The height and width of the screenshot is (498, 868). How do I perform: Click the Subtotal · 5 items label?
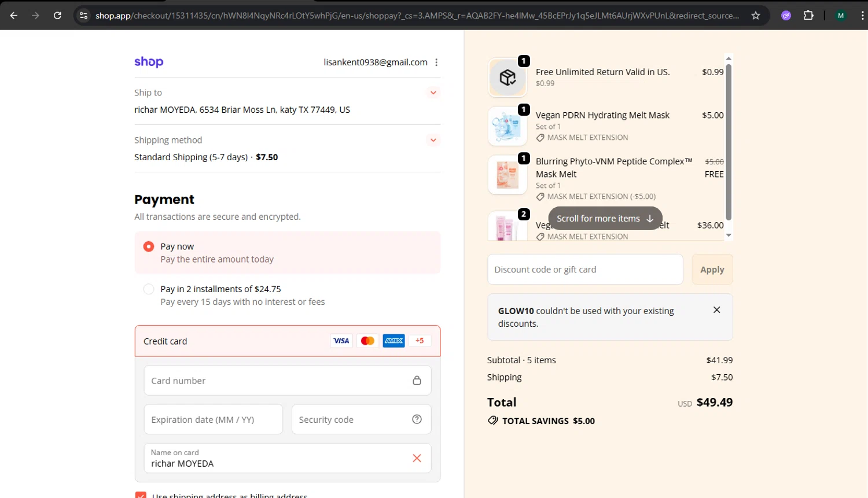(x=521, y=360)
